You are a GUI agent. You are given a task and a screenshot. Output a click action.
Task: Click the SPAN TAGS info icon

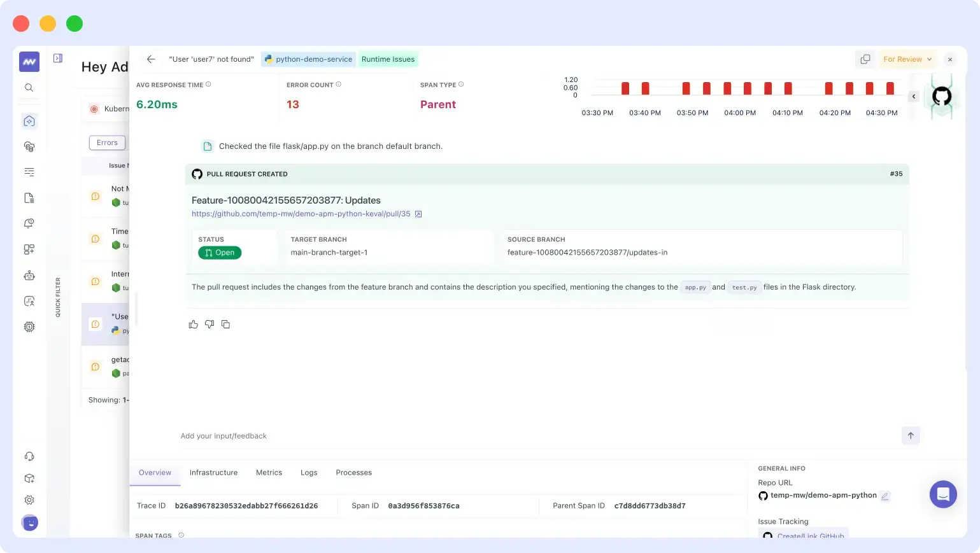pos(181,535)
